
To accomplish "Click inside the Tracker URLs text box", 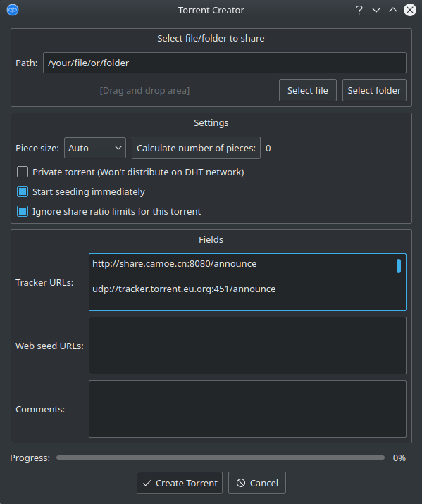I will point(247,282).
